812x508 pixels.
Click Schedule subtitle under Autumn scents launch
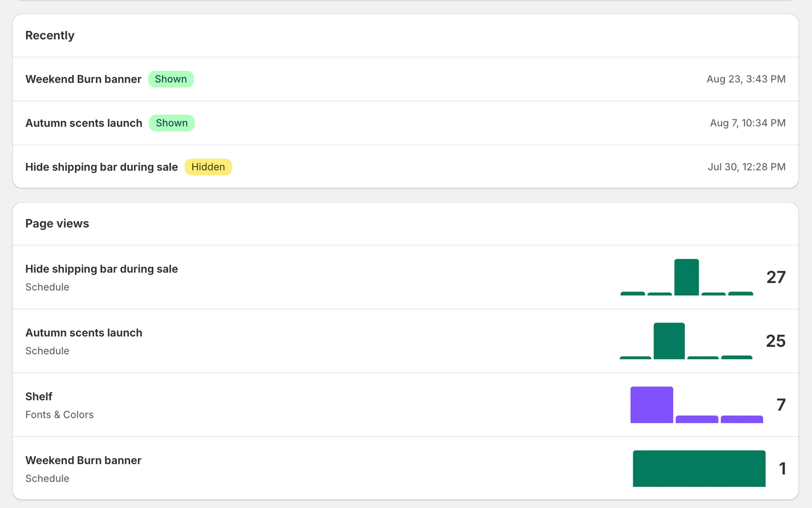click(47, 351)
